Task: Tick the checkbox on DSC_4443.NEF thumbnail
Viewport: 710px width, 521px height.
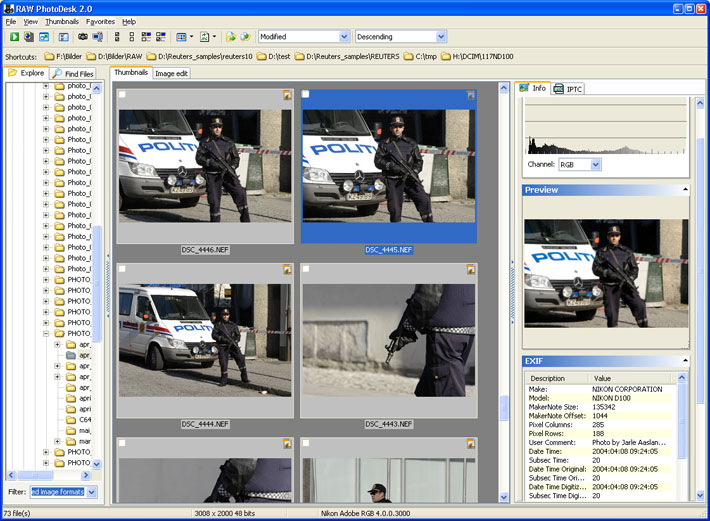Action: pos(306,269)
